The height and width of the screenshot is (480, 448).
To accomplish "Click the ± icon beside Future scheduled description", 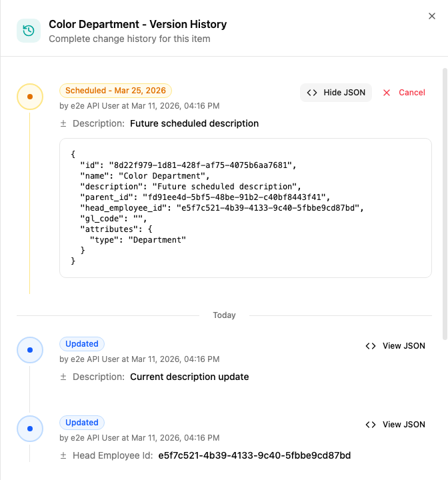I will 63,123.
